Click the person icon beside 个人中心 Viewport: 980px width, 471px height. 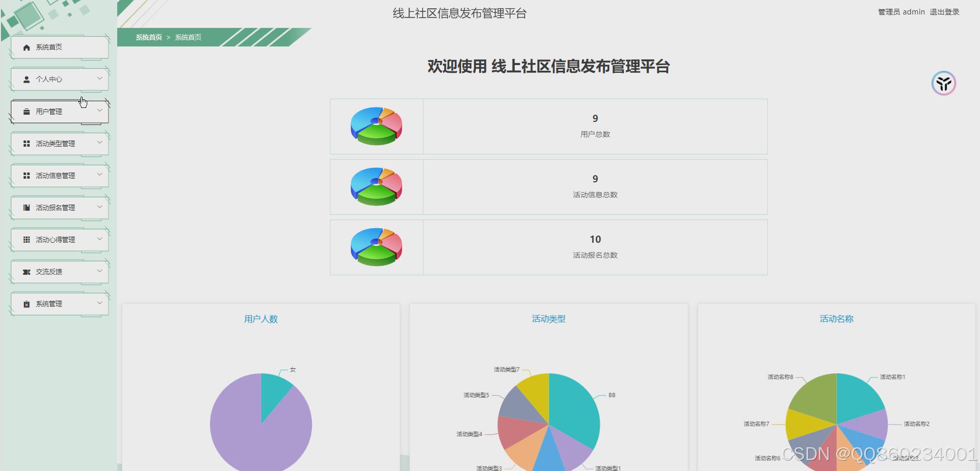27,80
